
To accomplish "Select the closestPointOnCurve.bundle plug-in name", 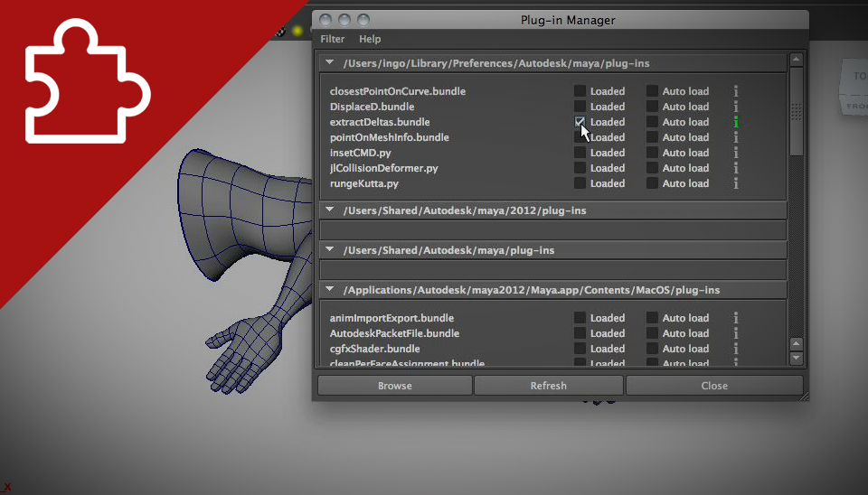I will 398,91.
